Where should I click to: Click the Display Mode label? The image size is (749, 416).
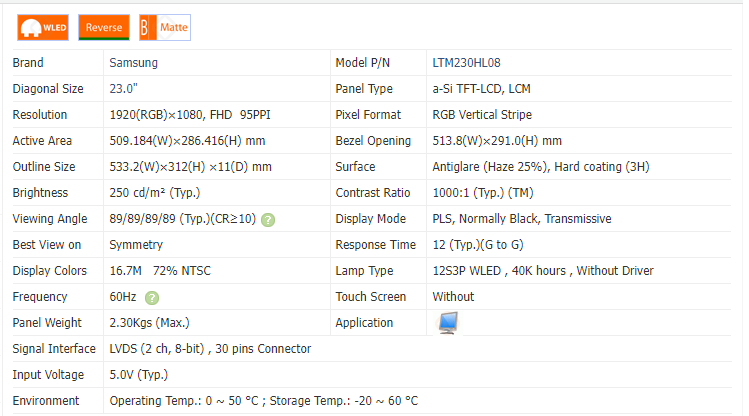coord(371,219)
